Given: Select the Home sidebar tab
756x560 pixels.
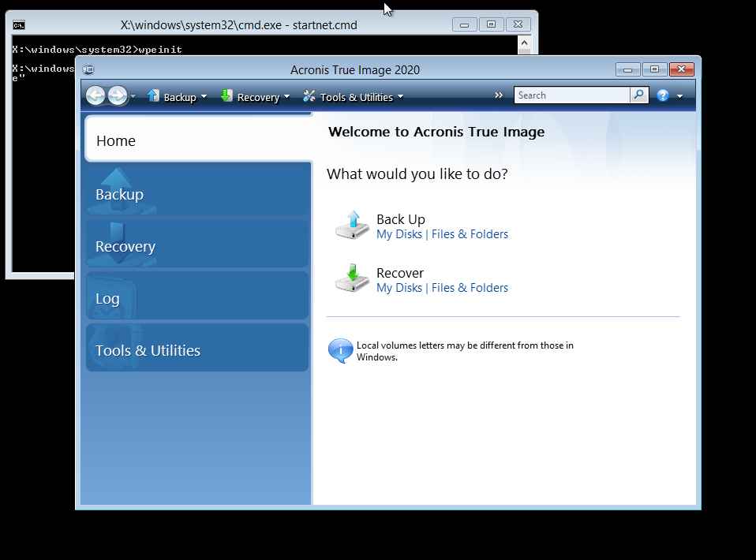Looking at the screenshot, I should (198, 140).
